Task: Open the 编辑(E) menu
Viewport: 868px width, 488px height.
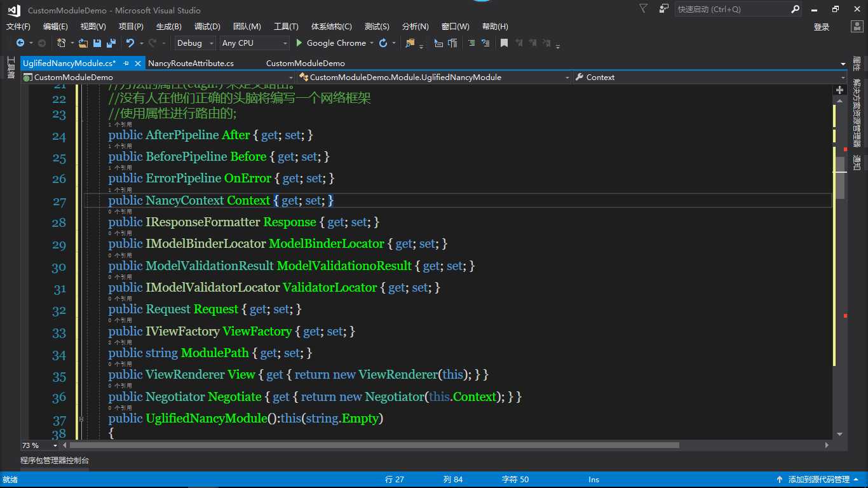Action: pos(55,27)
